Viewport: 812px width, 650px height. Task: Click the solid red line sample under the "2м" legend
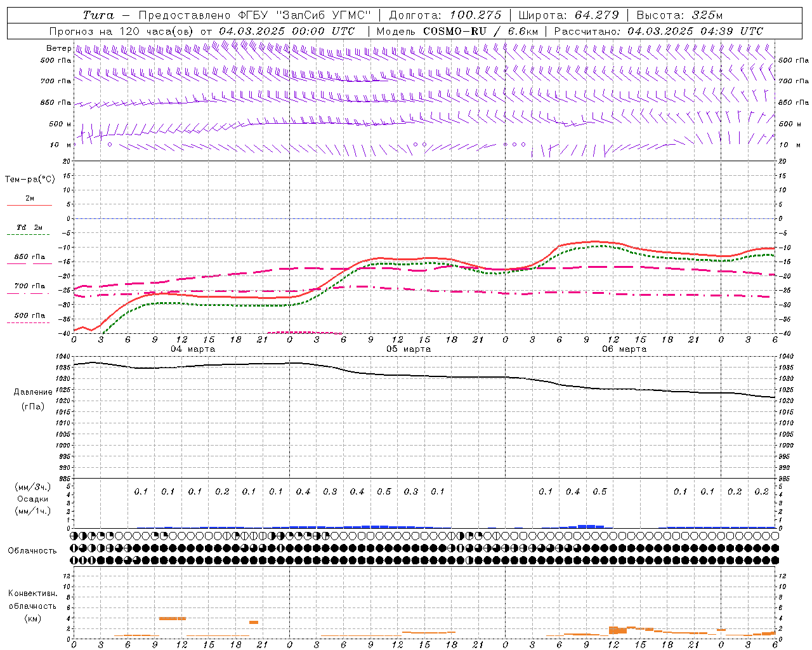[30, 206]
